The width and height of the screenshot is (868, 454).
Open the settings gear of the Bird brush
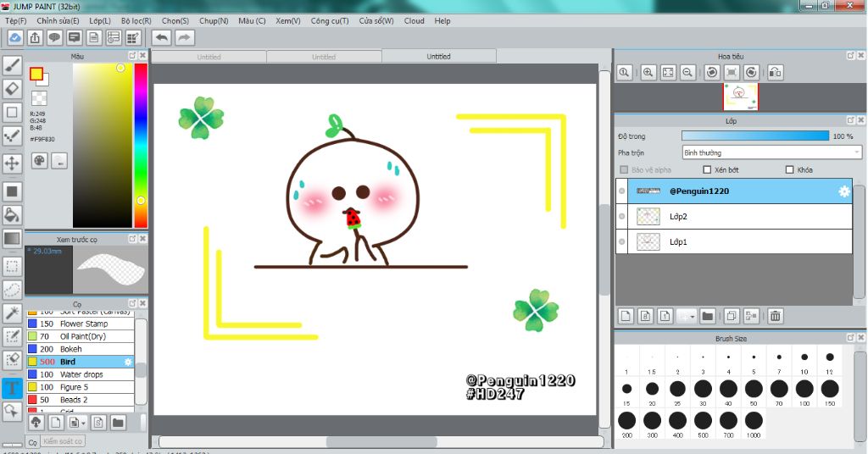point(128,362)
